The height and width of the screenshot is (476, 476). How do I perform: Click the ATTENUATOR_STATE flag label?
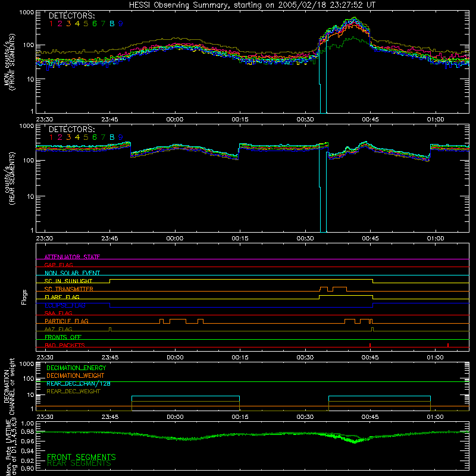coord(72,257)
